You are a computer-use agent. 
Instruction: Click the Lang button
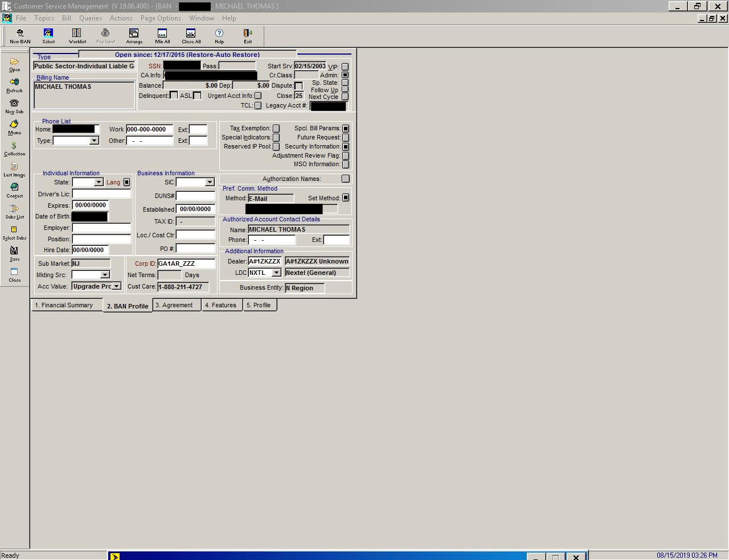coord(126,182)
